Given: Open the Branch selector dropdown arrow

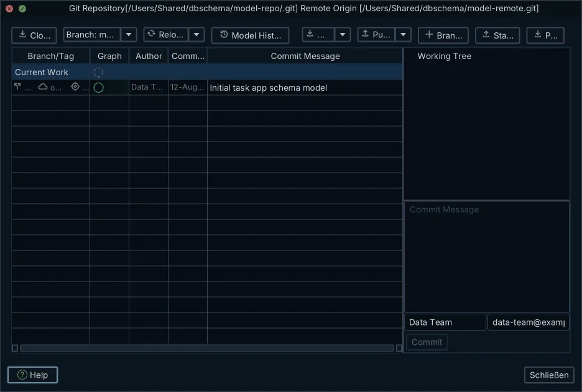Looking at the screenshot, I should coord(129,35).
